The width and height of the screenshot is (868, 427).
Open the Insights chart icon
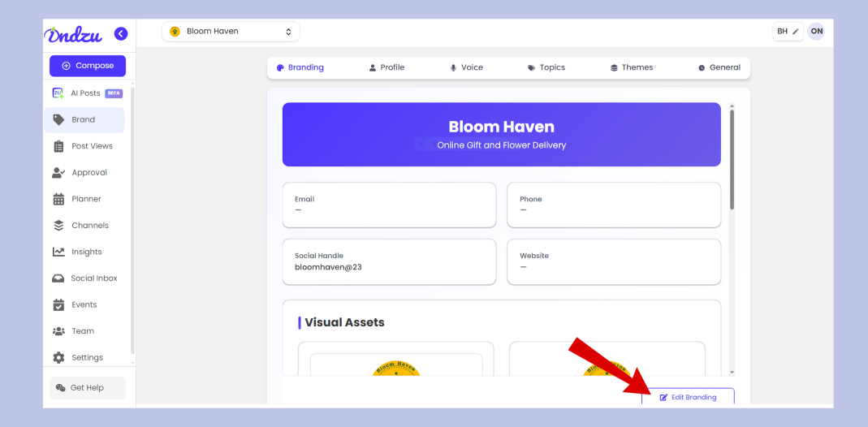tap(58, 252)
